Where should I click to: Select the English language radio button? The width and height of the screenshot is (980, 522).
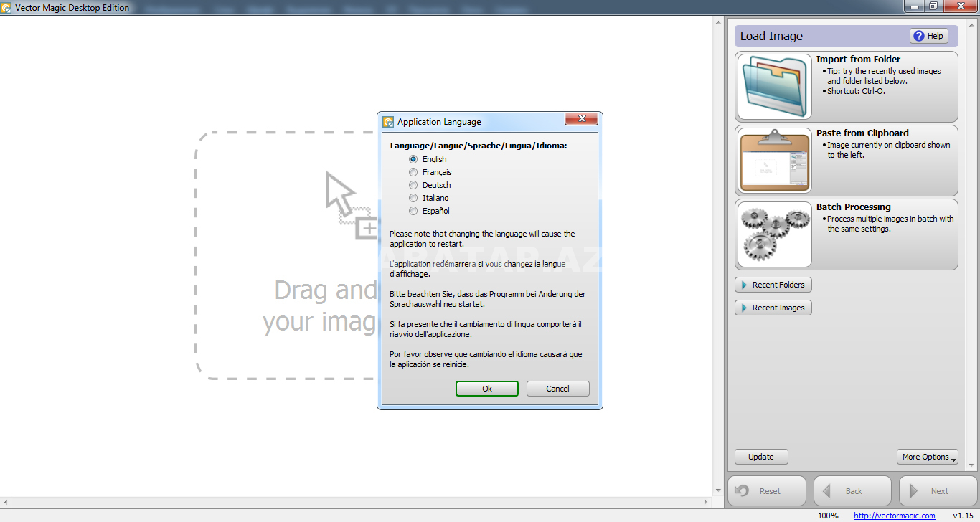pyautogui.click(x=413, y=159)
